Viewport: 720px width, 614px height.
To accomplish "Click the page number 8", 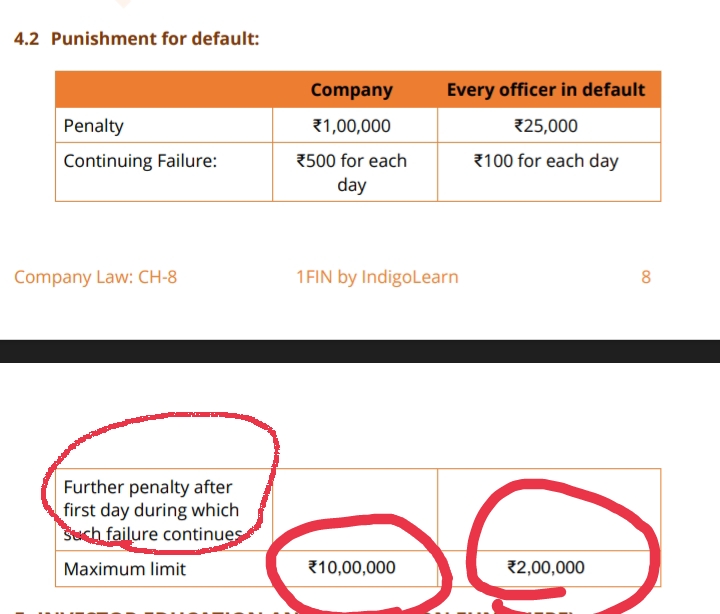I will [646, 277].
